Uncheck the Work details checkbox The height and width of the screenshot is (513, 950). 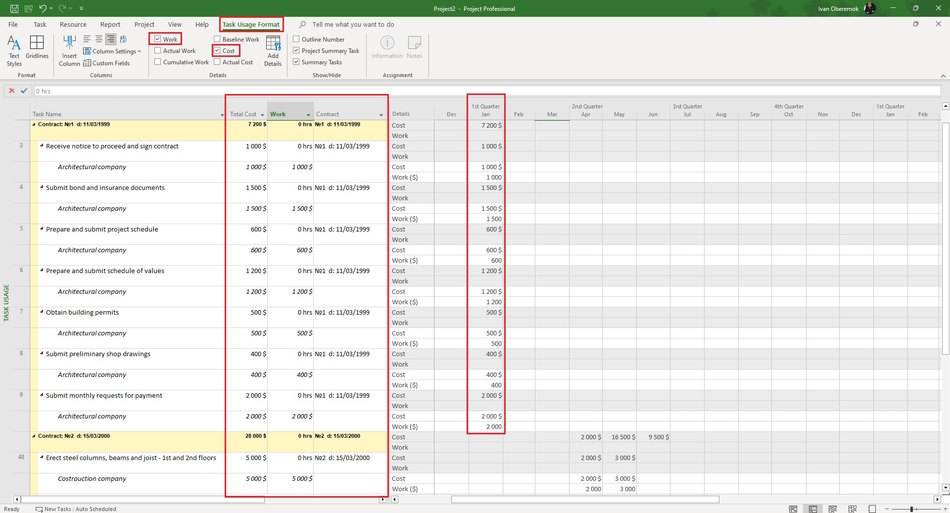click(x=158, y=39)
